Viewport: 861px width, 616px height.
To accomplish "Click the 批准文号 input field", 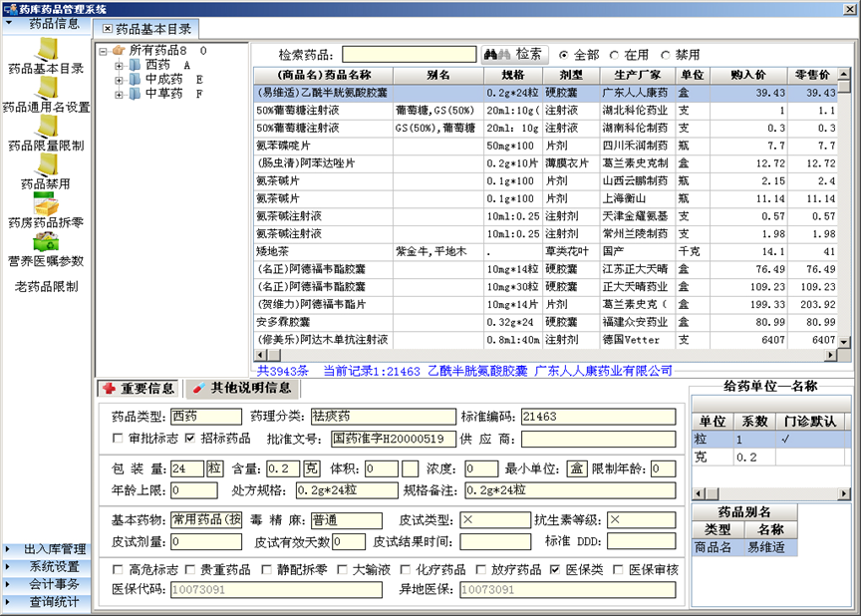I will tap(394, 439).
